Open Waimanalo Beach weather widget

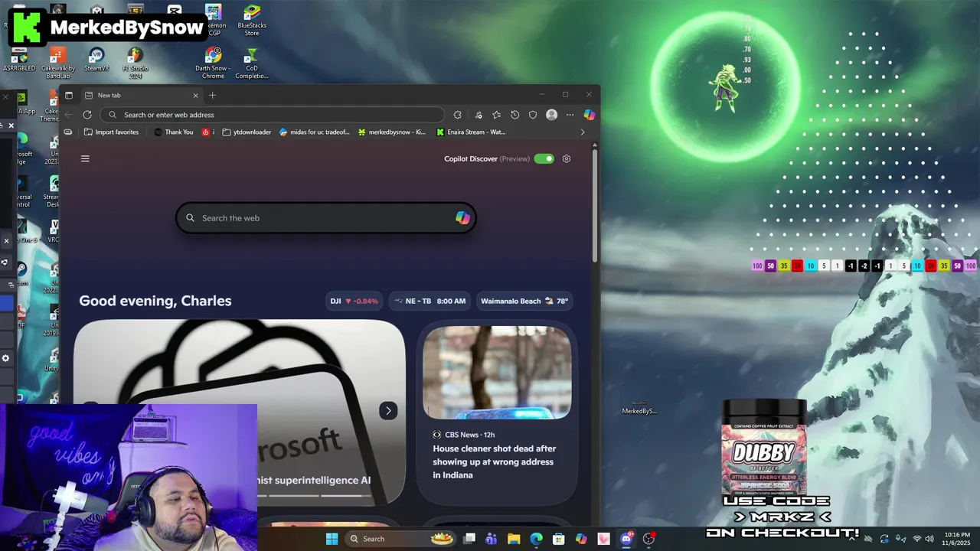pos(524,301)
